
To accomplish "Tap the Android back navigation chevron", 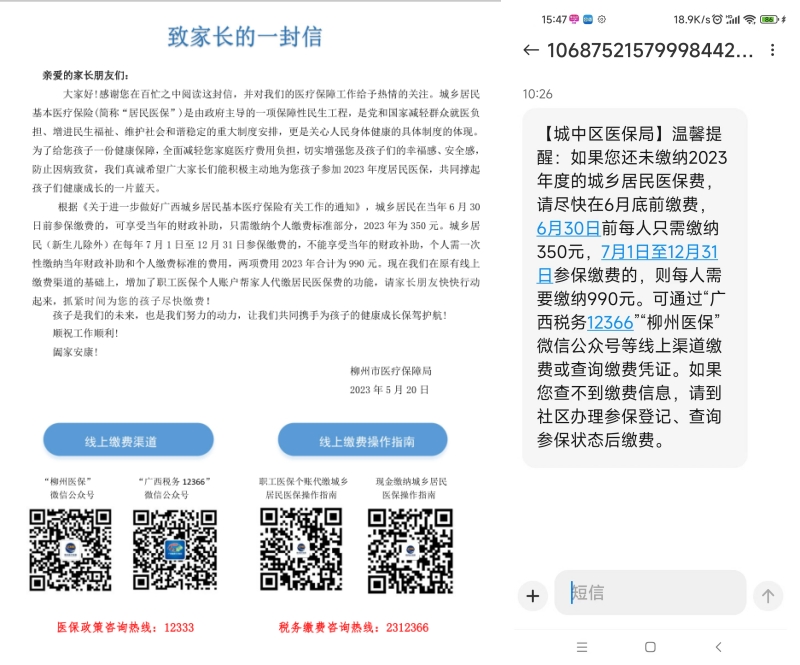I will point(718,647).
